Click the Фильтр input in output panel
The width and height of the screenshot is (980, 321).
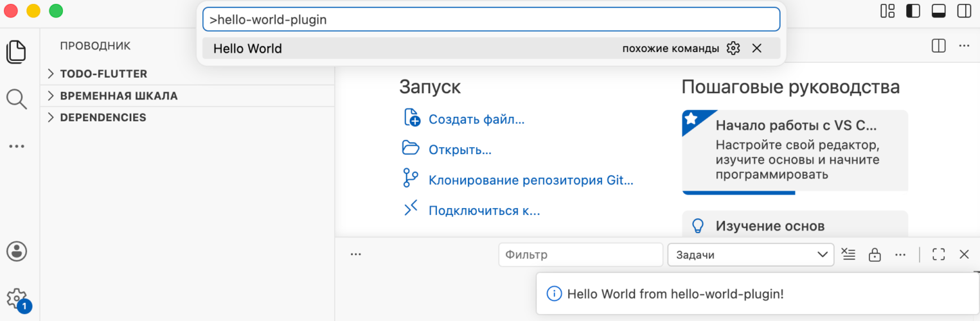[x=580, y=255]
